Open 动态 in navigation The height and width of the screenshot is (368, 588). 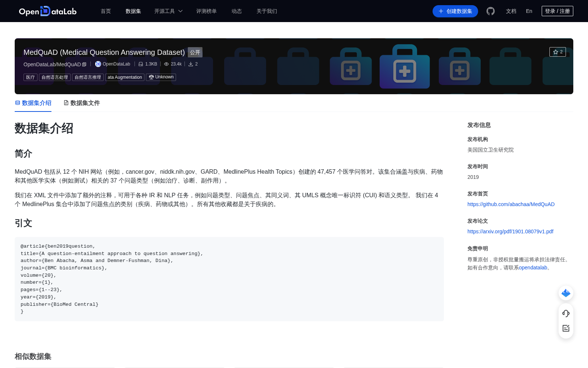pyautogui.click(x=237, y=11)
